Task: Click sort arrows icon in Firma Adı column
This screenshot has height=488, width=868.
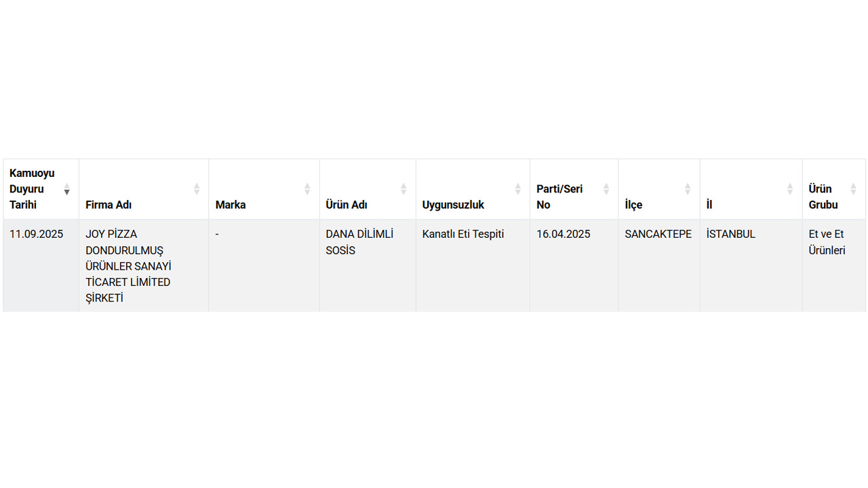Action: pos(197,189)
